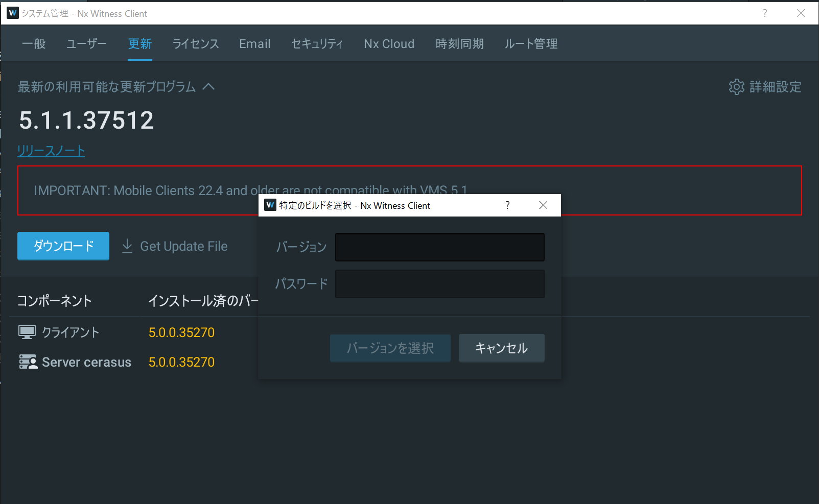Click the Get Update File label
Screen dimensions: 819x504
(184, 246)
